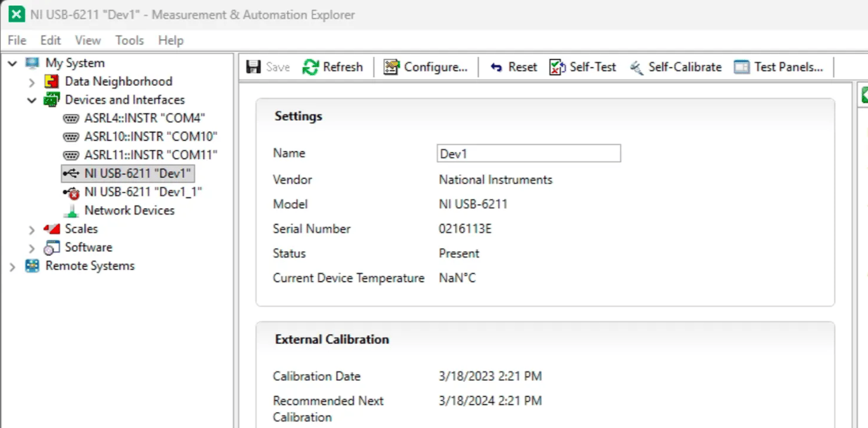Collapse the My System tree node

coord(13,64)
